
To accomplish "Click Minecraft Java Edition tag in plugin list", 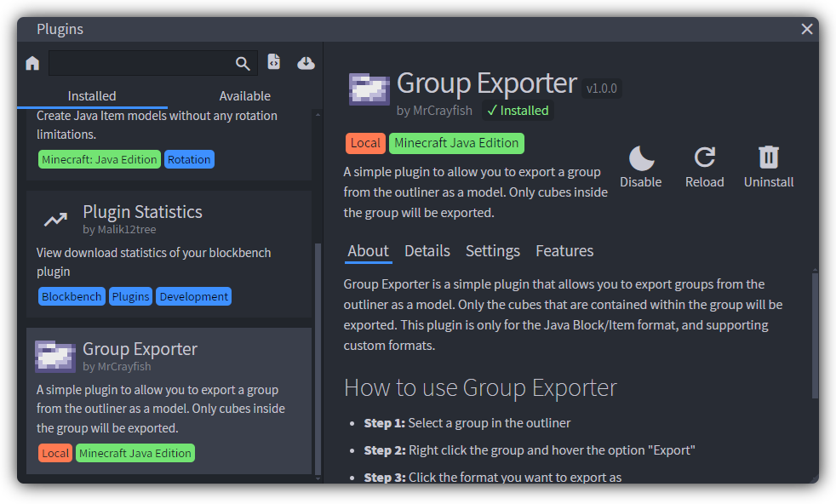I will pyautogui.click(x=135, y=453).
